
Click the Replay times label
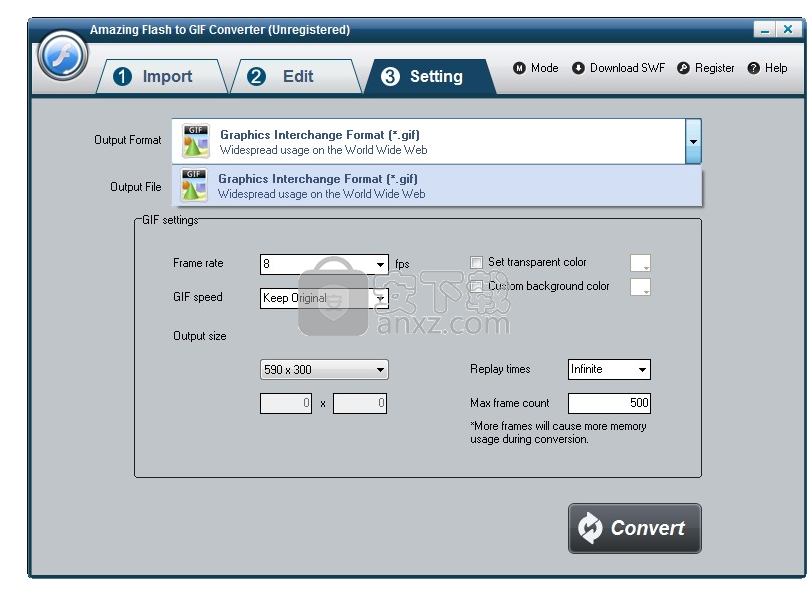(500, 369)
